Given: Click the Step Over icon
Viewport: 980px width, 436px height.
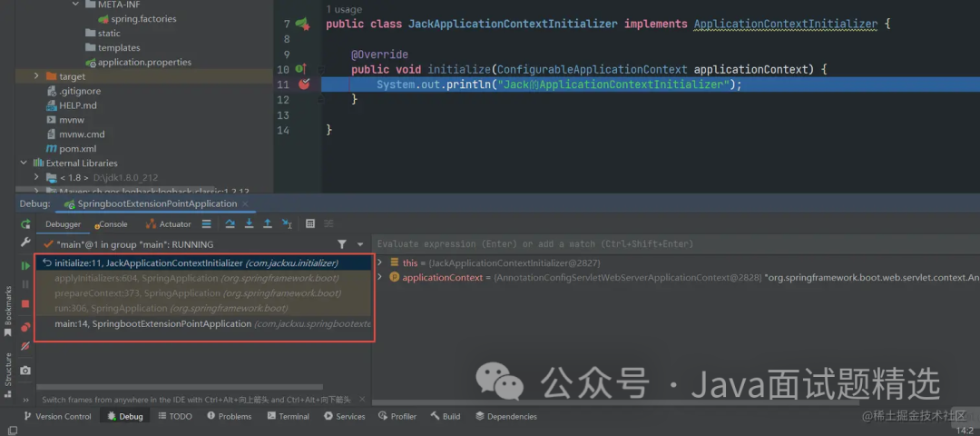Looking at the screenshot, I should [x=230, y=224].
